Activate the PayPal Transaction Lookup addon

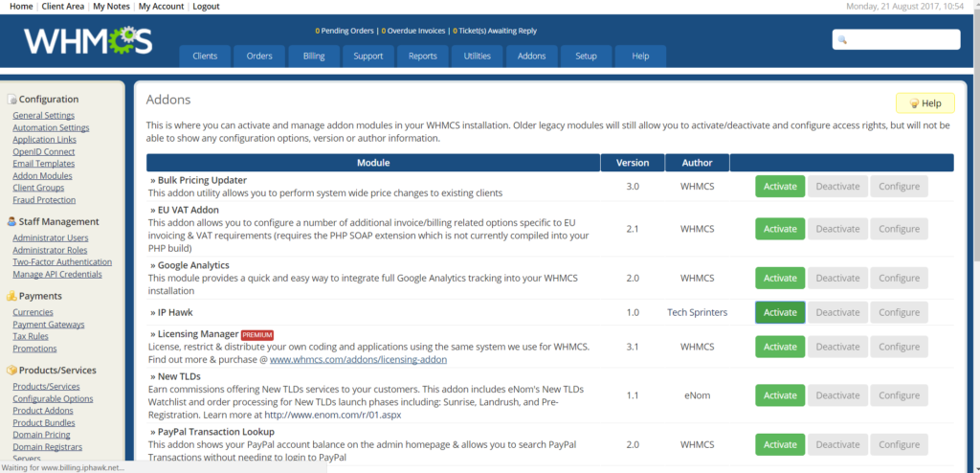click(780, 445)
